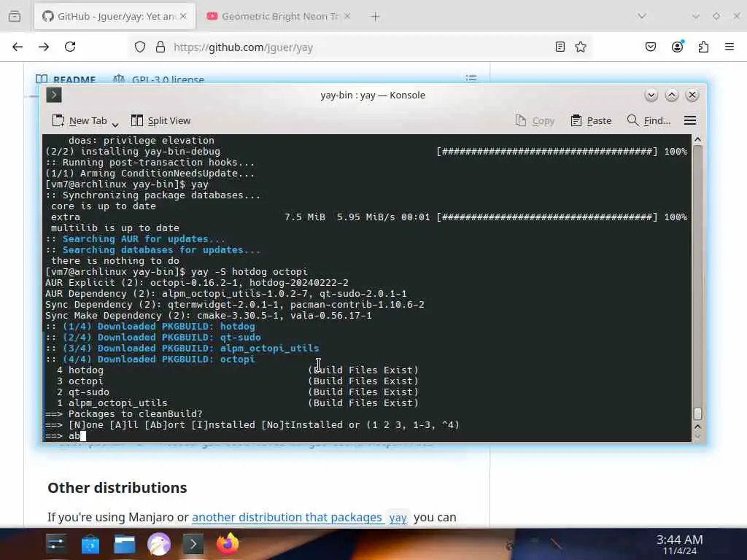Open the Konsole taskbar icon
The width and height of the screenshot is (747, 560).
point(193,544)
